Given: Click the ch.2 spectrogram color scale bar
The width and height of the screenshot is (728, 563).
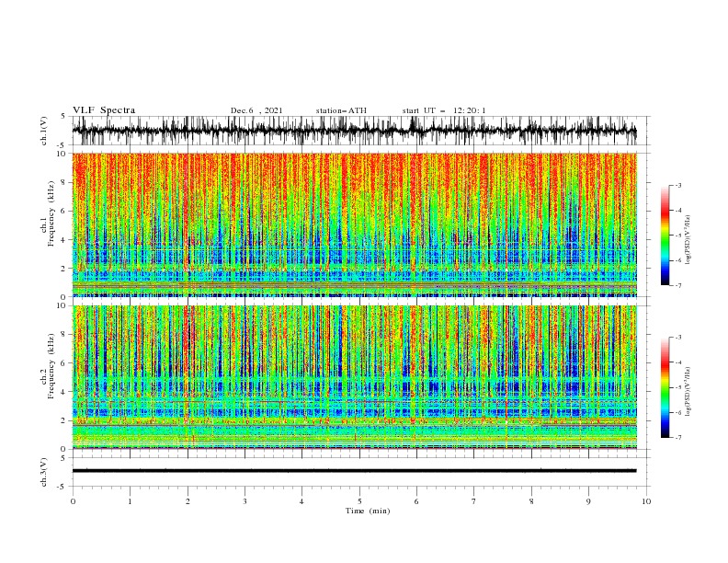Looking at the screenshot, I should [665, 387].
